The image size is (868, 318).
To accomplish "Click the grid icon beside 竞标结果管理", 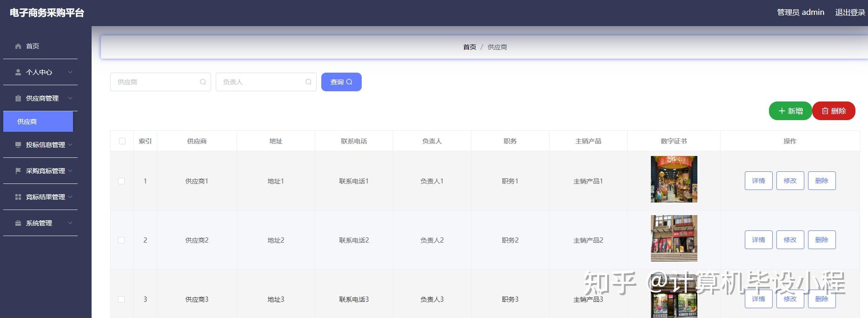I will (18, 197).
